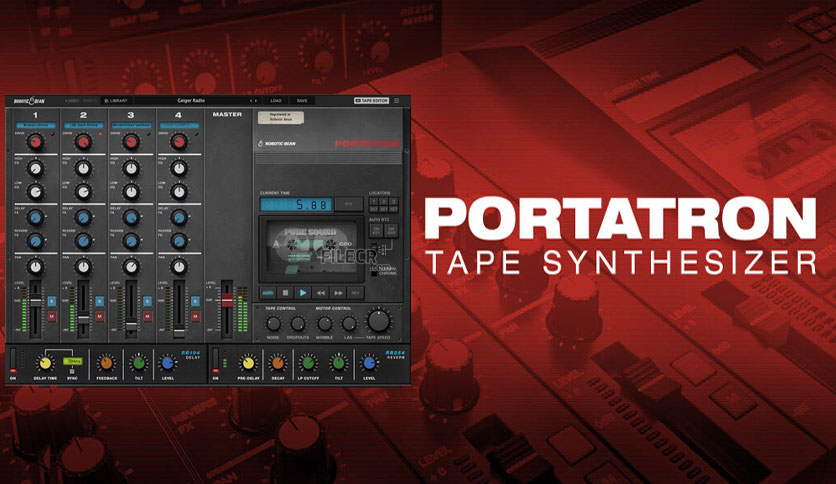Open track 2 tape selector label
Screen dimensions: 836x484
(x=84, y=126)
